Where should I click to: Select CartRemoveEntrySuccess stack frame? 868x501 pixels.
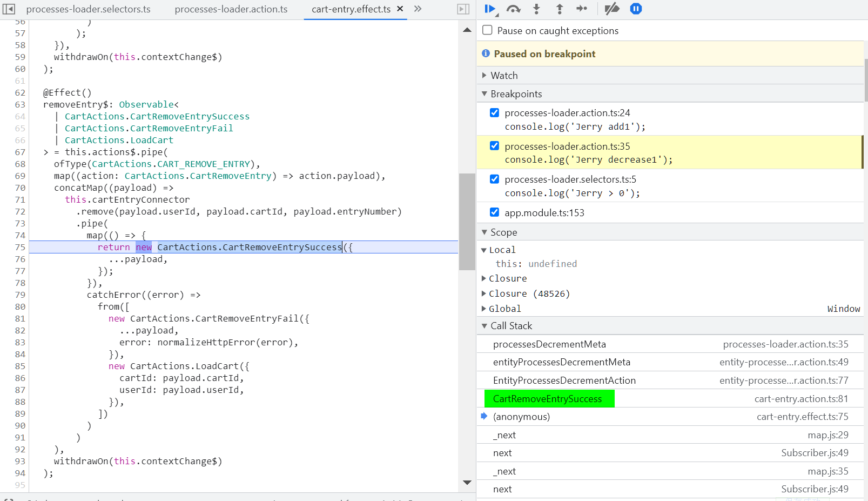click(670, 399)
